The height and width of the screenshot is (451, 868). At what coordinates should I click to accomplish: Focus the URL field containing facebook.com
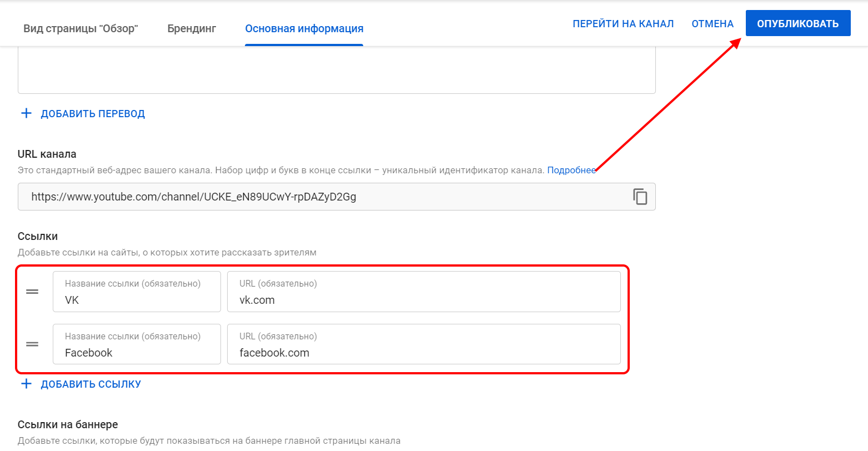coord(423,353)
